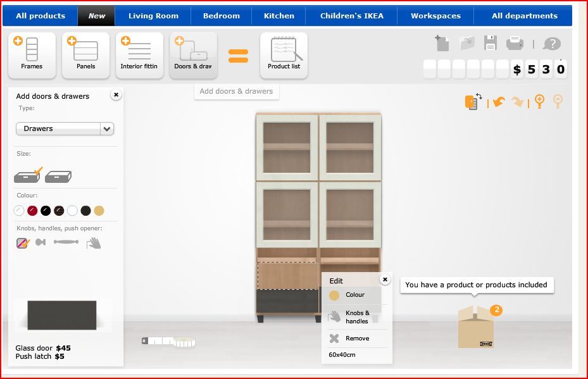588x379 pixels.
Task: Click the undo arrow
Action: point(499,102)
